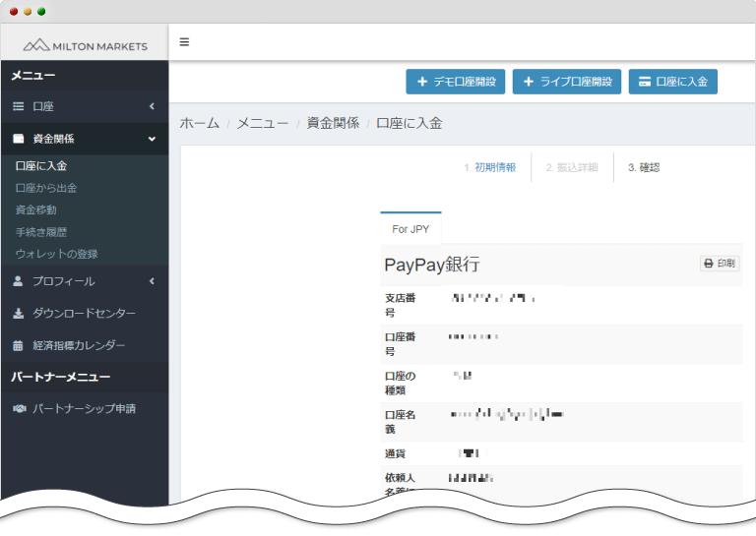Select 資金移動 in the sidebar
756x536 pixels.
point(36,210)
